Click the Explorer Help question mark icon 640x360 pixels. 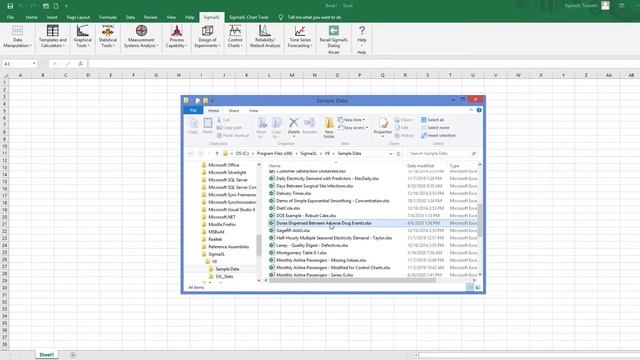[479, 110]
